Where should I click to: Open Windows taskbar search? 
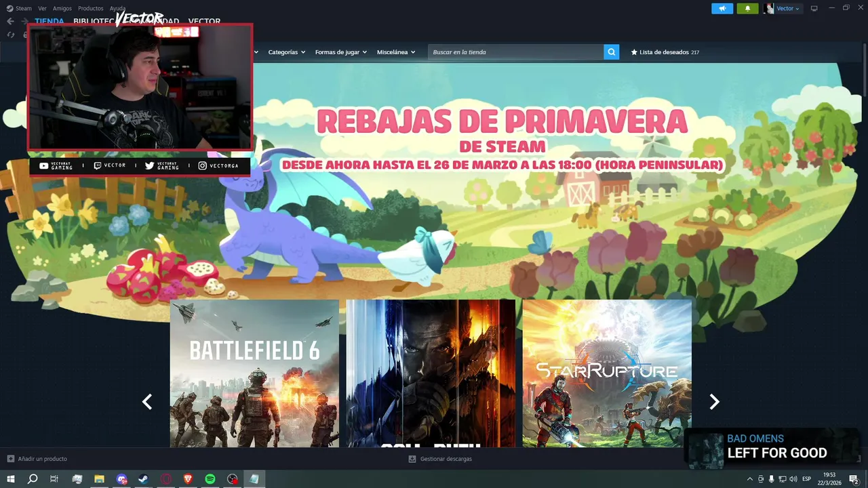pyautogui.click(x=33, y=479)
